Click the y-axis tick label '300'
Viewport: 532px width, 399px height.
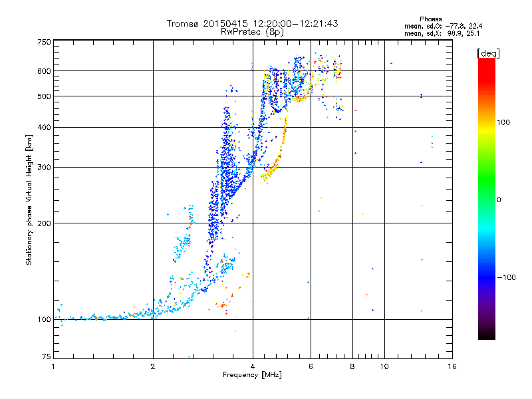45,167
